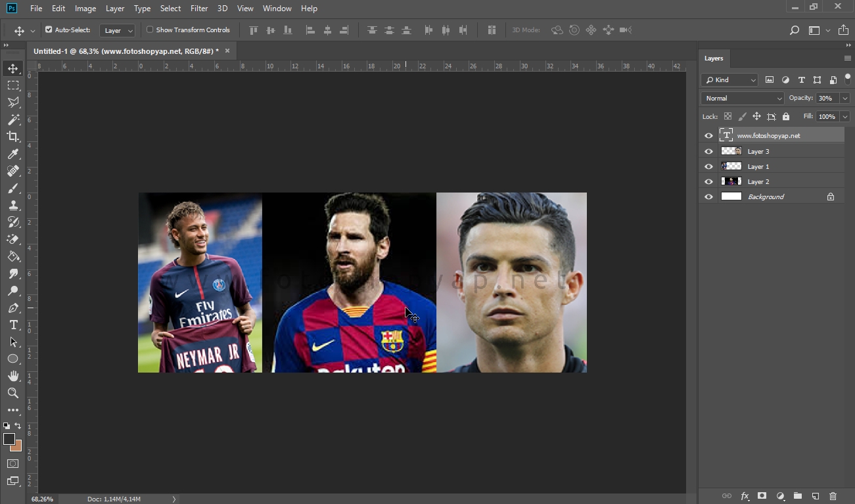Select the Path Selection tool

[13, 342]
